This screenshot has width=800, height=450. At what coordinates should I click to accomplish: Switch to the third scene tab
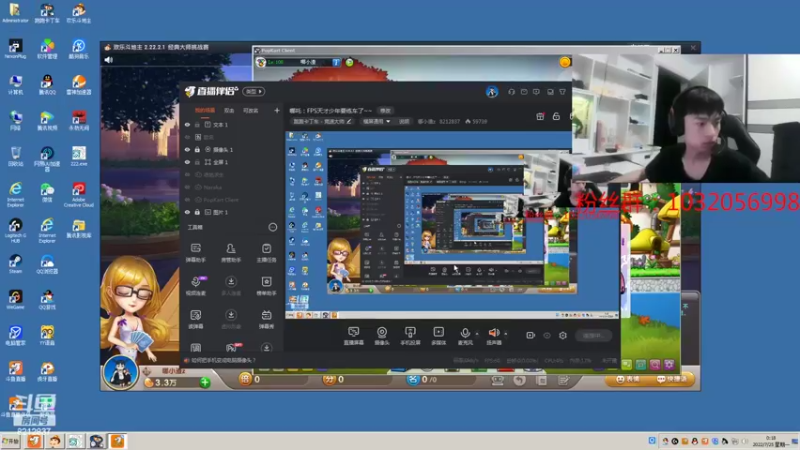pos(251,110)
